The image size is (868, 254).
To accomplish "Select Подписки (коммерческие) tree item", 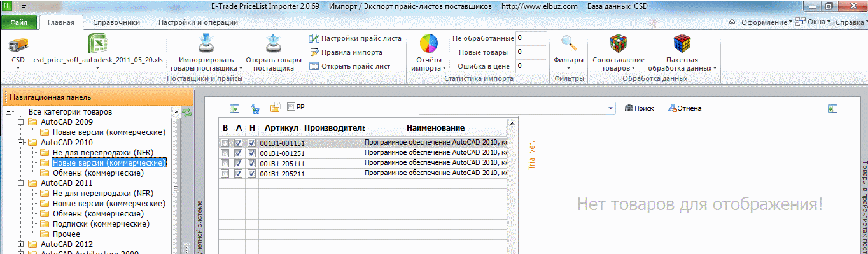I will (101, 224).
